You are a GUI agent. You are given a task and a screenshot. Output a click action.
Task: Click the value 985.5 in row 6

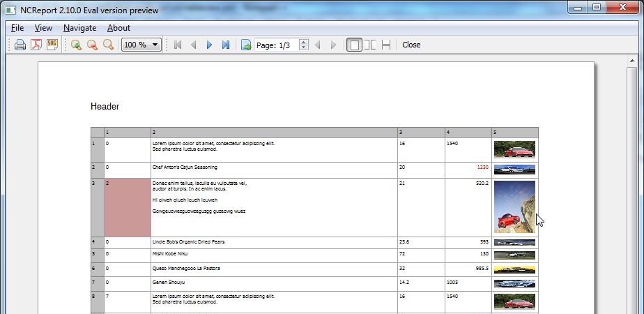482,269
